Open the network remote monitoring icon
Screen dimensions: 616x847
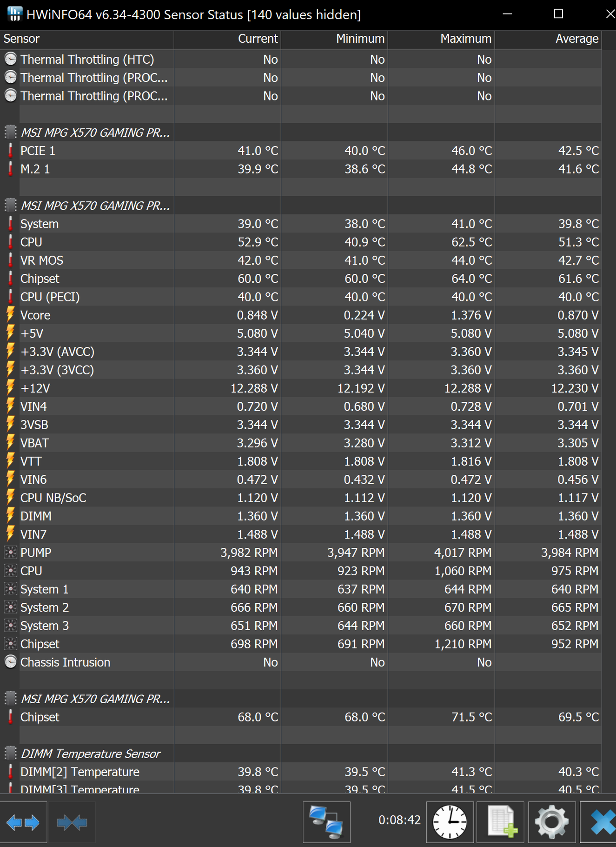click(326, 822)
